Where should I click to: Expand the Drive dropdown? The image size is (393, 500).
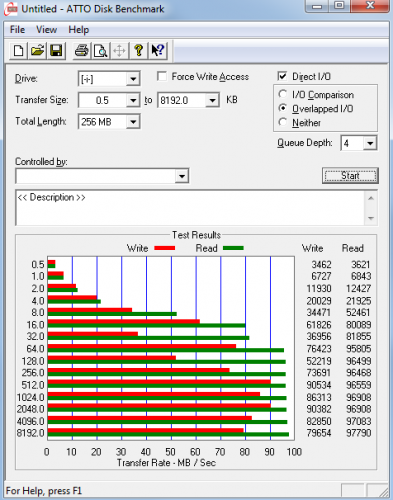[x=133, y=79]
